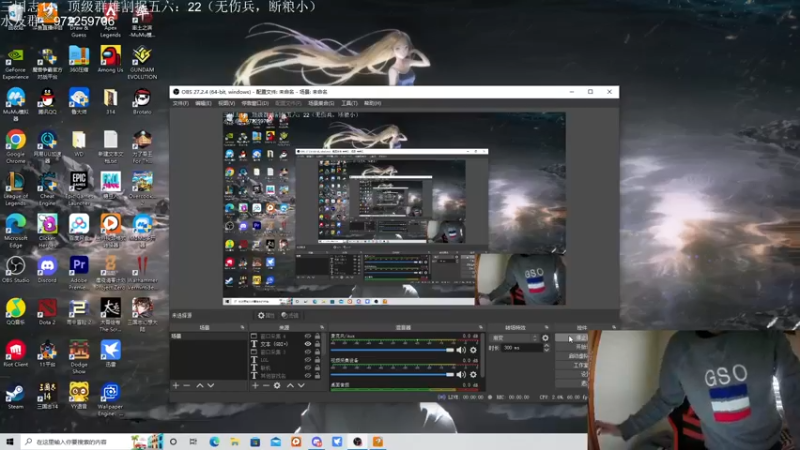
Task: Remove selected source with minus icon
Action: 266,385
